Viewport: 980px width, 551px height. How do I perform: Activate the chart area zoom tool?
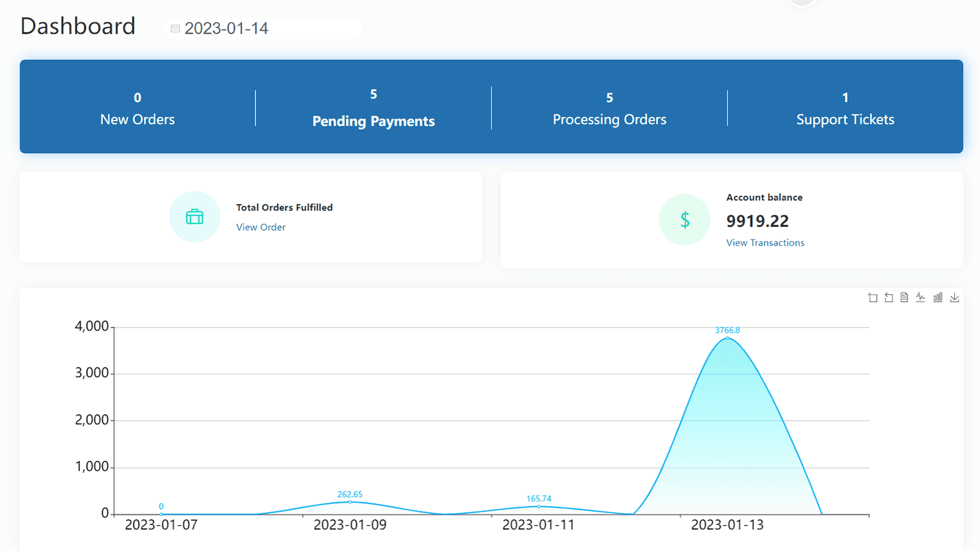coord(872,298)
